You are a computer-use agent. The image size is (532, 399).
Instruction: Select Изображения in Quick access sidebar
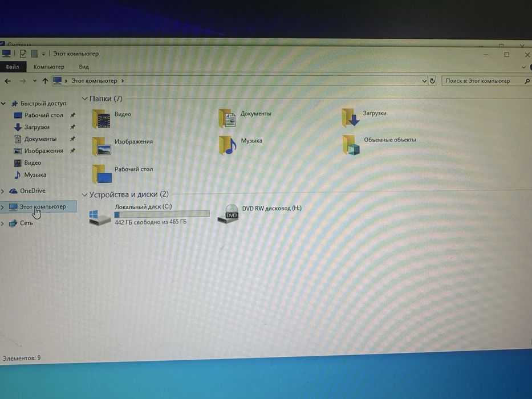tap(43, 151)
